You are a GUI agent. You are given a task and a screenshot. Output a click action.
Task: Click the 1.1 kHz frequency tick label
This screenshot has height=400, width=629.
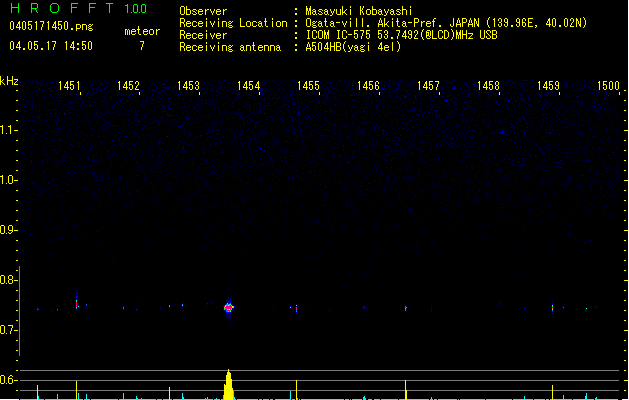pos(8,130)
